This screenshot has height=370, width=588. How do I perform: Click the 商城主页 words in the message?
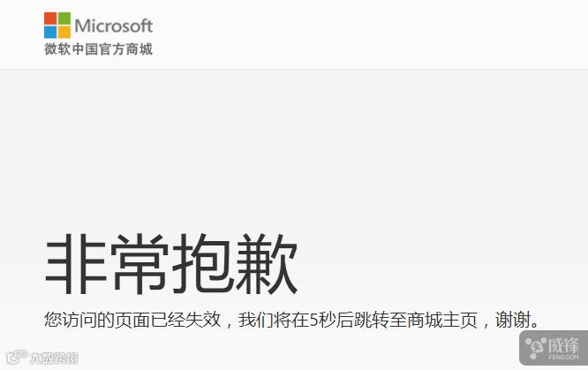tap(441, 320)
